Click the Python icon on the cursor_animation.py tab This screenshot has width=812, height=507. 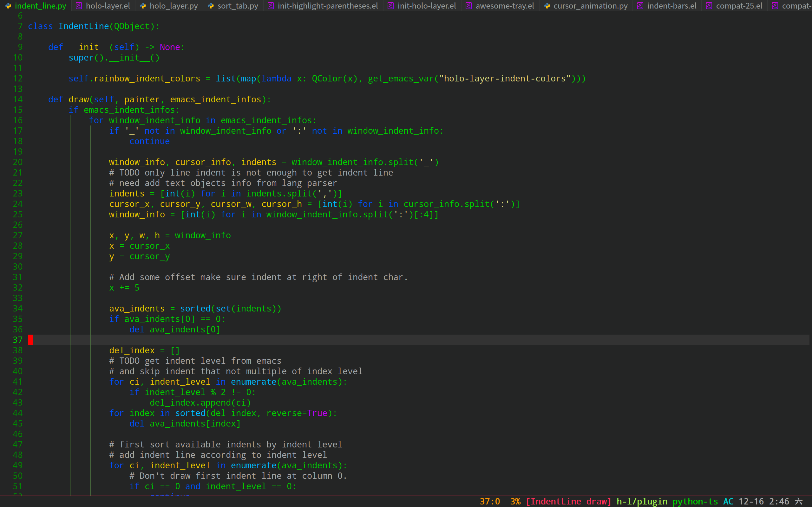(x=547, y=6)
